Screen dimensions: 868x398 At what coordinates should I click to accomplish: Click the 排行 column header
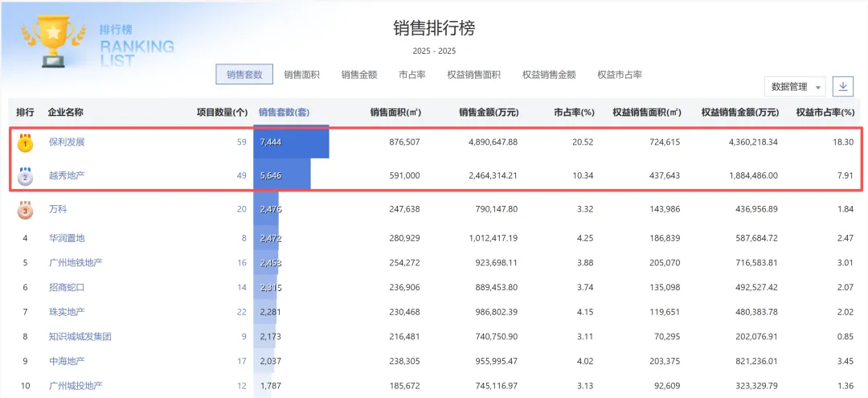pyautogui.click(x=25, y=113)
